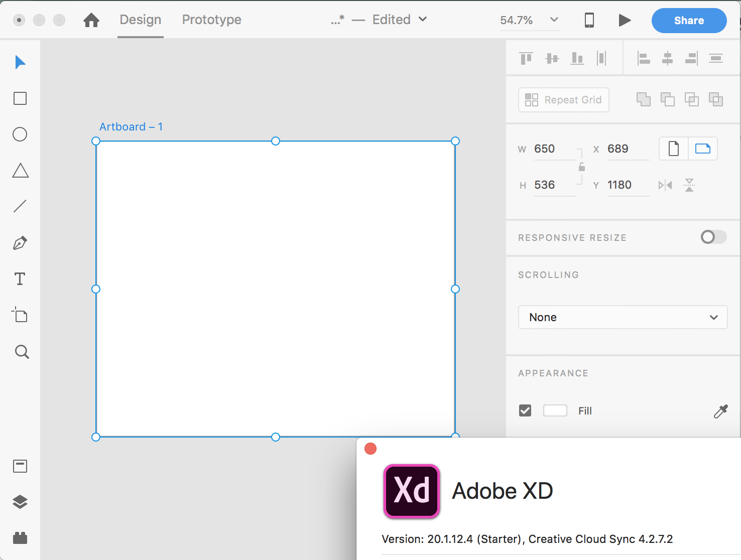This screenshot has height=560, width=741.
Task: Select the Rectangle tool
Action: tap(20, 98)
